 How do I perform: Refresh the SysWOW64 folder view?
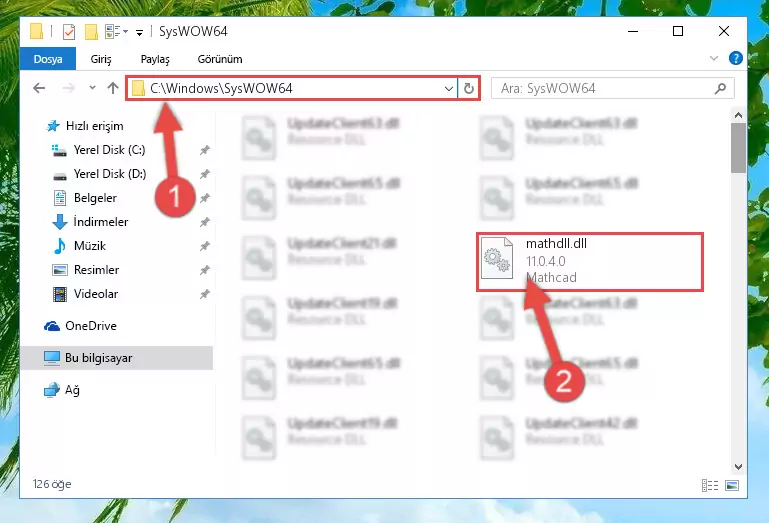click(468, 88)
